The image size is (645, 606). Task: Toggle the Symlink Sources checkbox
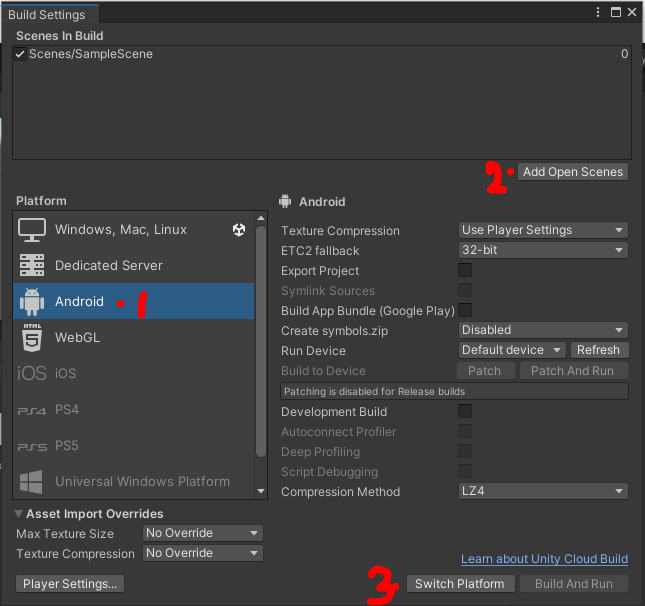pyautogui.click(x=465, y=290)
